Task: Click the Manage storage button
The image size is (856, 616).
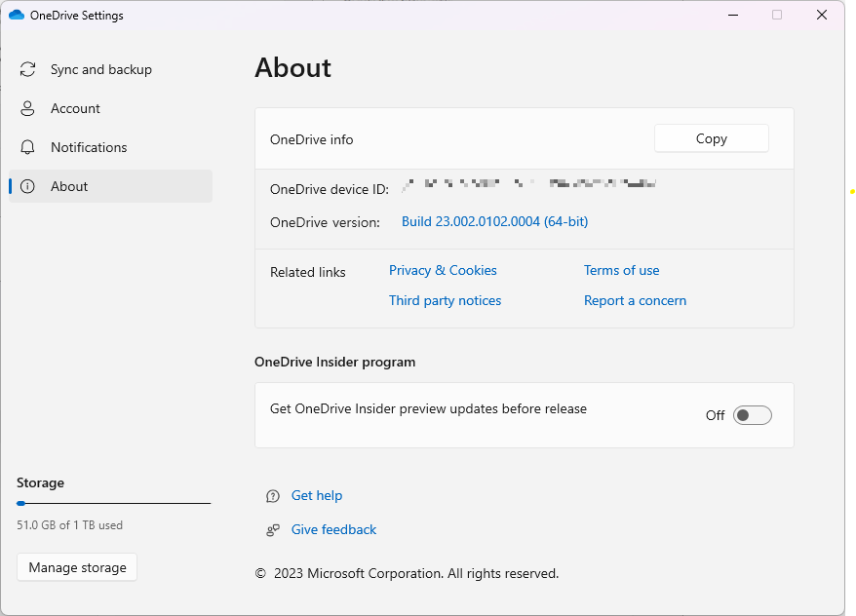Action: [x=77, y=567]
